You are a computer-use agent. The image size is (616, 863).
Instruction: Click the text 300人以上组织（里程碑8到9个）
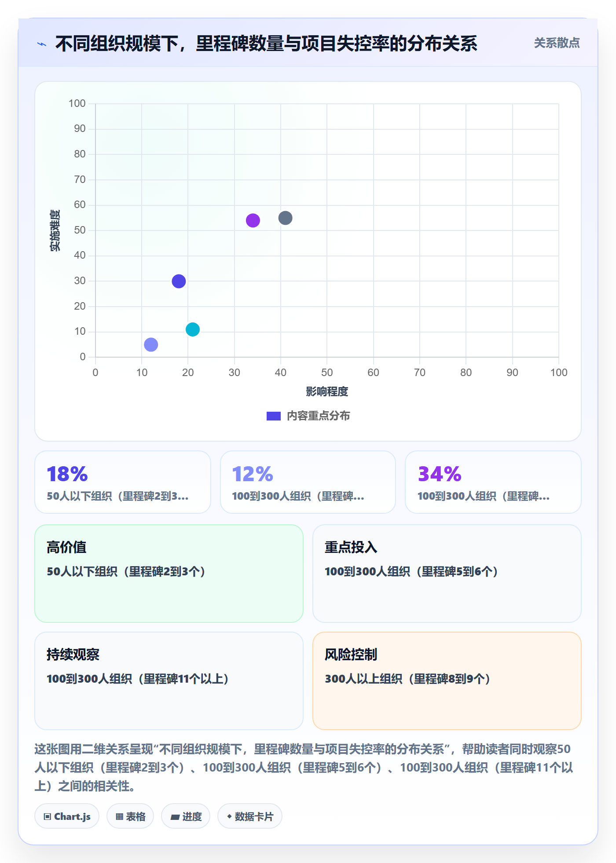408,679
